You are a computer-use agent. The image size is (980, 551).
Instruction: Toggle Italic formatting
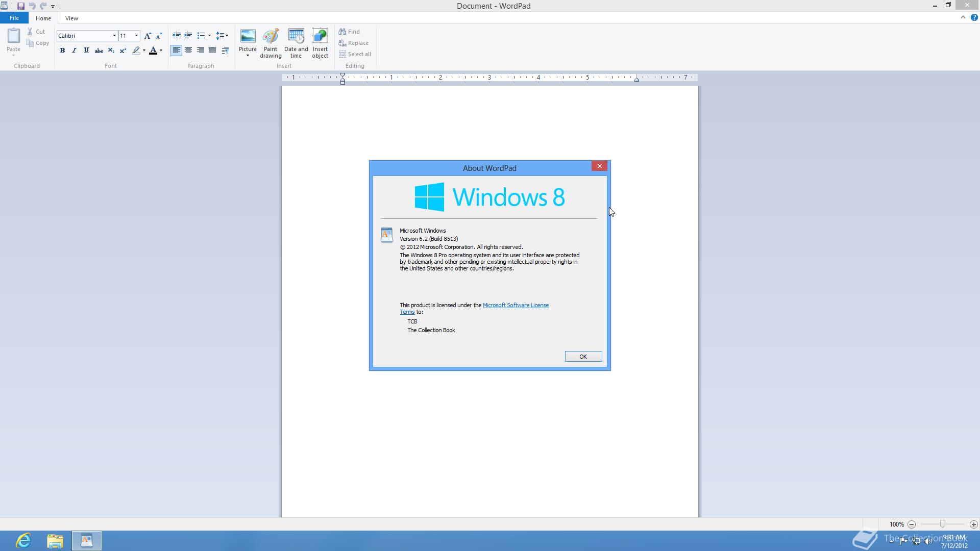(x=74, y=51)
